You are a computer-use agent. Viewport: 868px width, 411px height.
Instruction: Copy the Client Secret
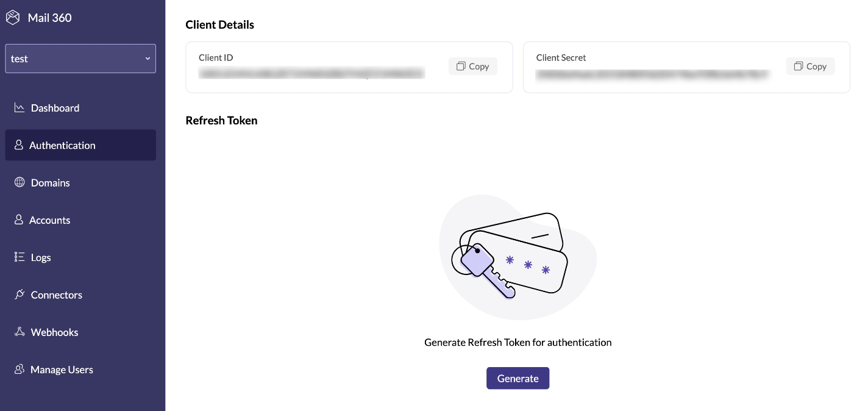coord(810,66)
